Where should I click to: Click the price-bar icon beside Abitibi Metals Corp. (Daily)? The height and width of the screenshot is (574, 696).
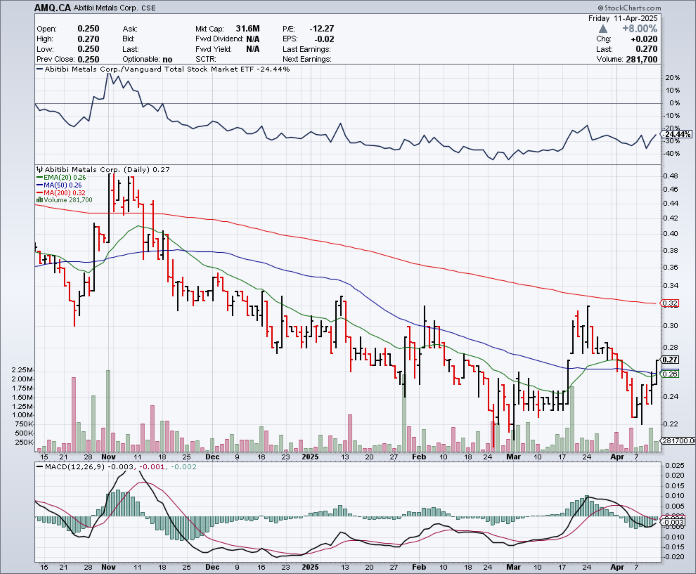38,172
